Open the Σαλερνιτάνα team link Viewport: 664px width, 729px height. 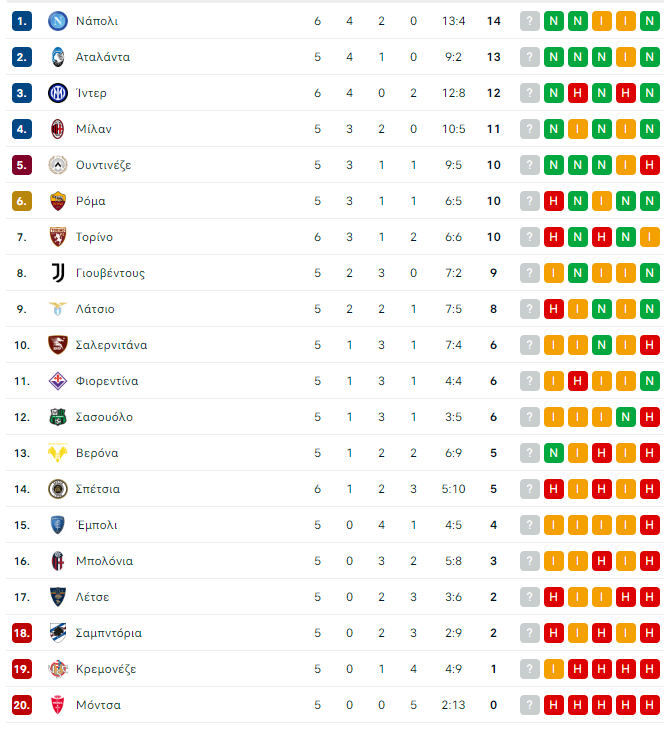tap(111, 345)
